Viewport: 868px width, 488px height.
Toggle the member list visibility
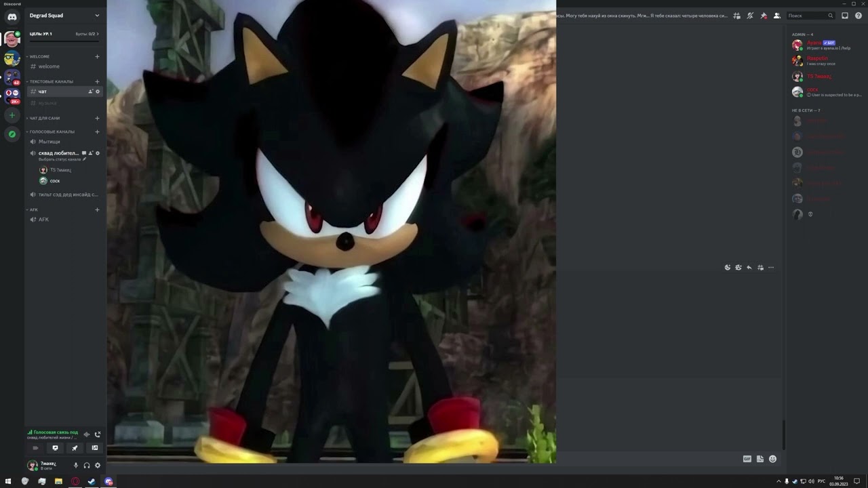click(x=777, y=16)
